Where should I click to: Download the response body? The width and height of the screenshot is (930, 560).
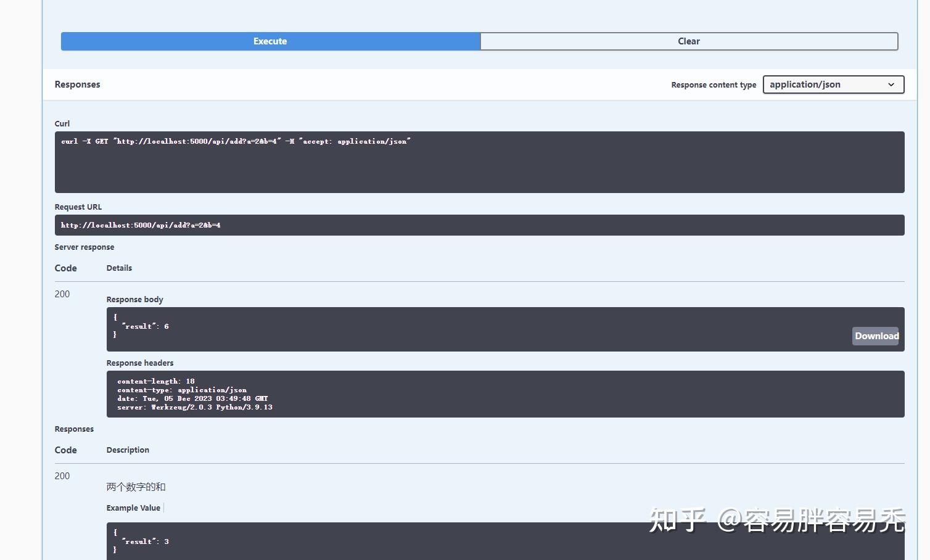coord(876,336)
